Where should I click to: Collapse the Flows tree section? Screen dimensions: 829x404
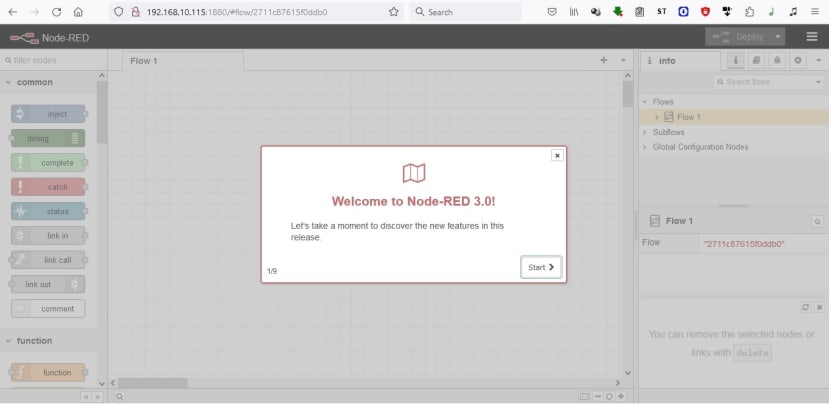click(644, 102)
